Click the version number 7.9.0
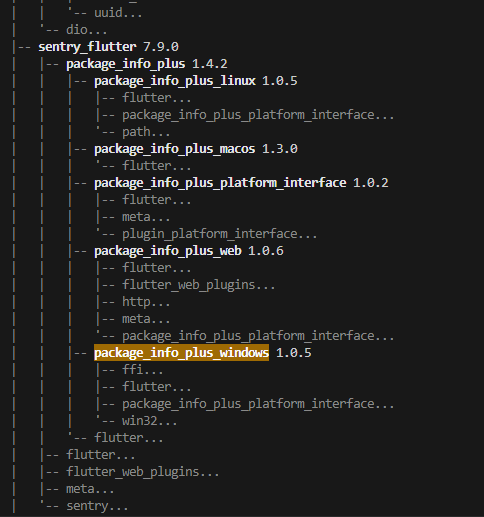 click(161, 47)
